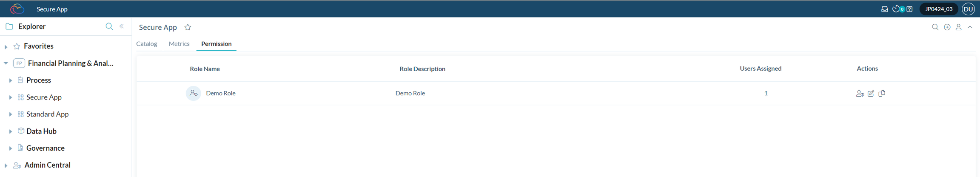Click the add plus circle icon
This screenshot has width=980, height=177.
[x=947, y=27]
